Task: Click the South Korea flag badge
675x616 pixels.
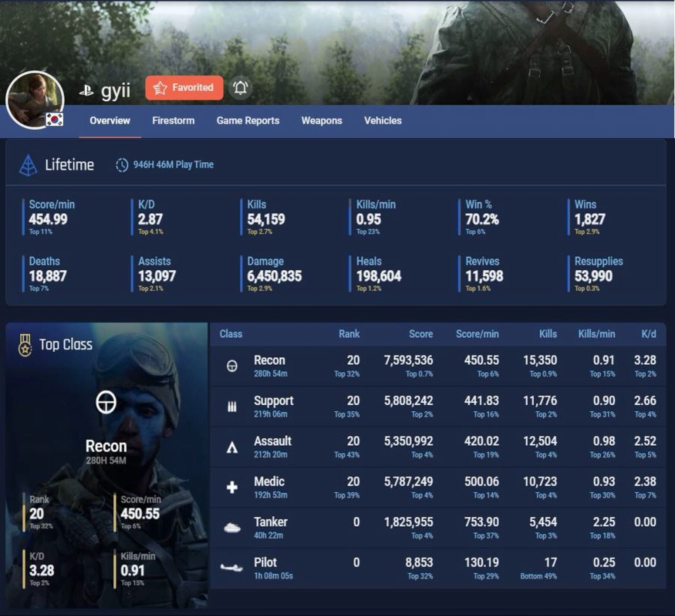Action: [54, 119]
